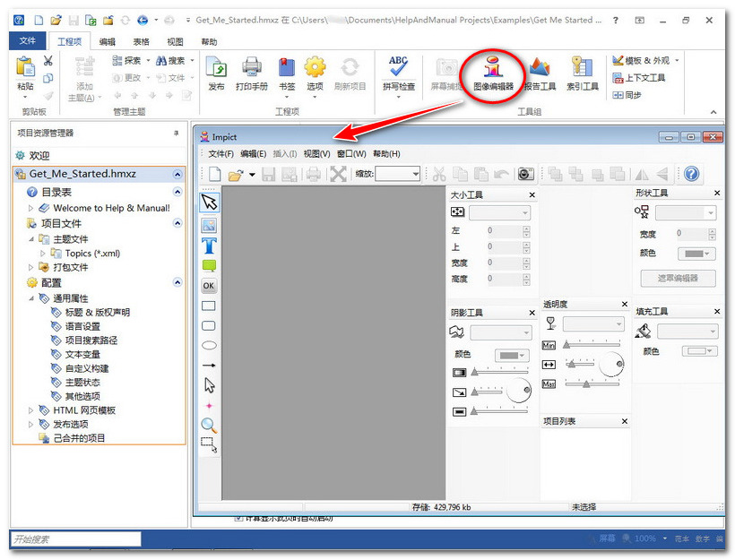Viewport: 735px width, 560px height.
Task: Choose the ellipse shape tool
Action: pos(209,345)
